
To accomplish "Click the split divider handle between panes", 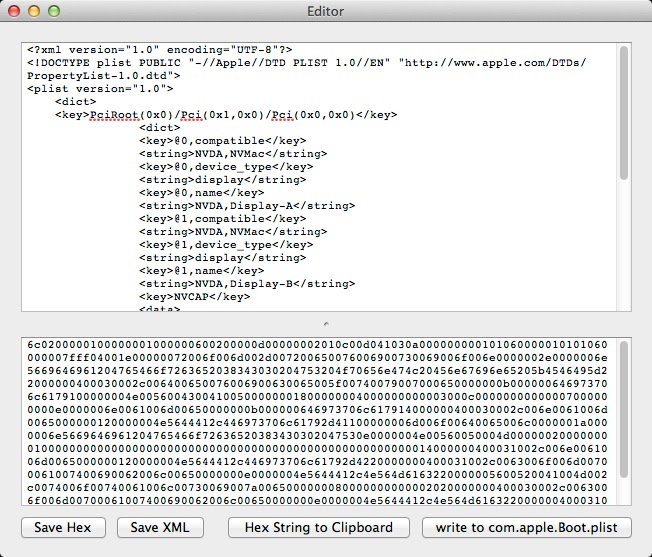I will click(326, 324).
